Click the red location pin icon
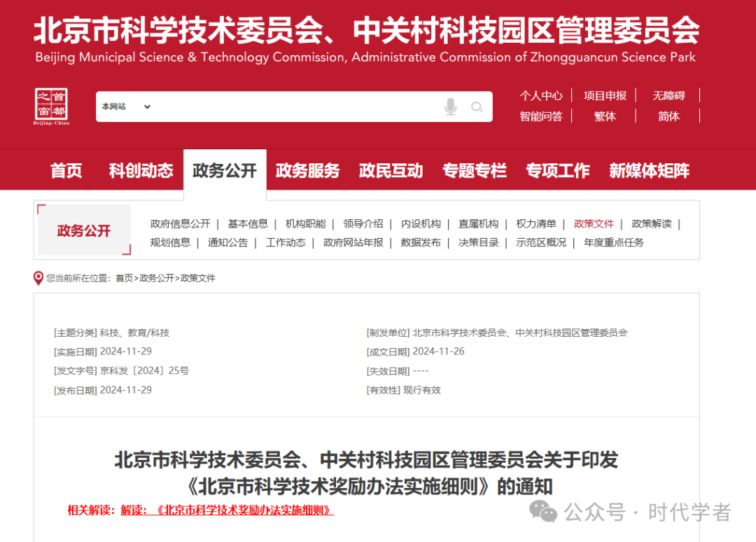 point(38,278)
